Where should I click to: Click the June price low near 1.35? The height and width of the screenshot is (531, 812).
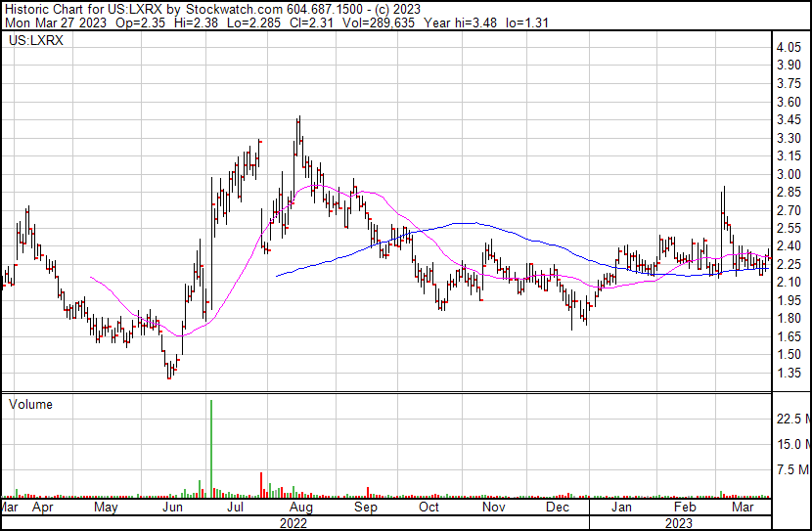[169, 374]
